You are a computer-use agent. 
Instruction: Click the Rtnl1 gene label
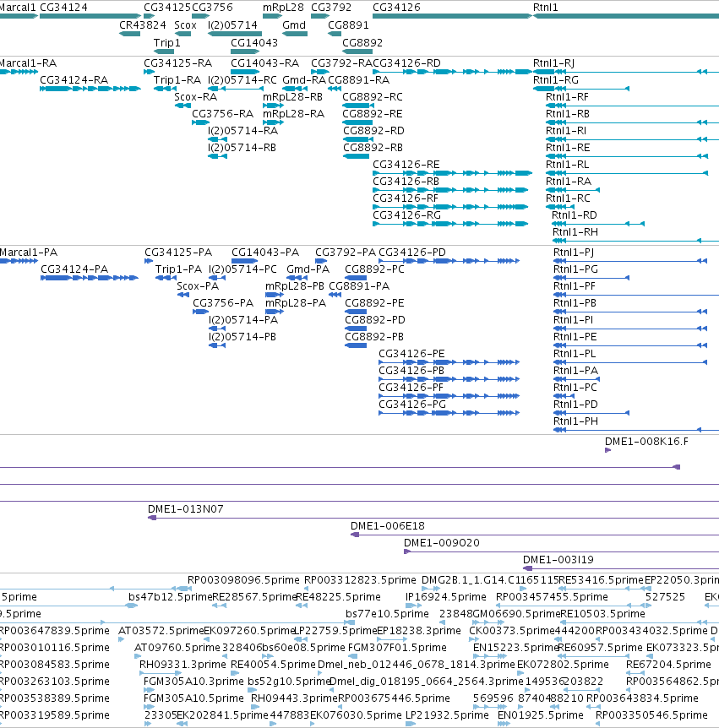click(x=545, y=8)
